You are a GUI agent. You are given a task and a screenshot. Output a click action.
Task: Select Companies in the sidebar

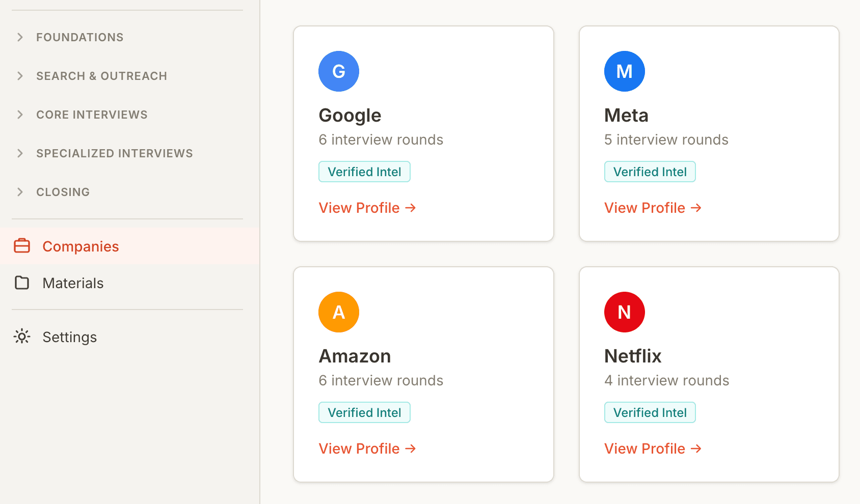[130, 246]
